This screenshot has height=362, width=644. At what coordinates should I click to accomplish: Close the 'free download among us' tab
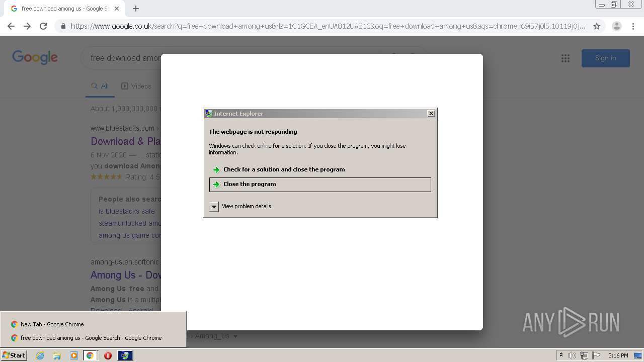coord(117,9)
